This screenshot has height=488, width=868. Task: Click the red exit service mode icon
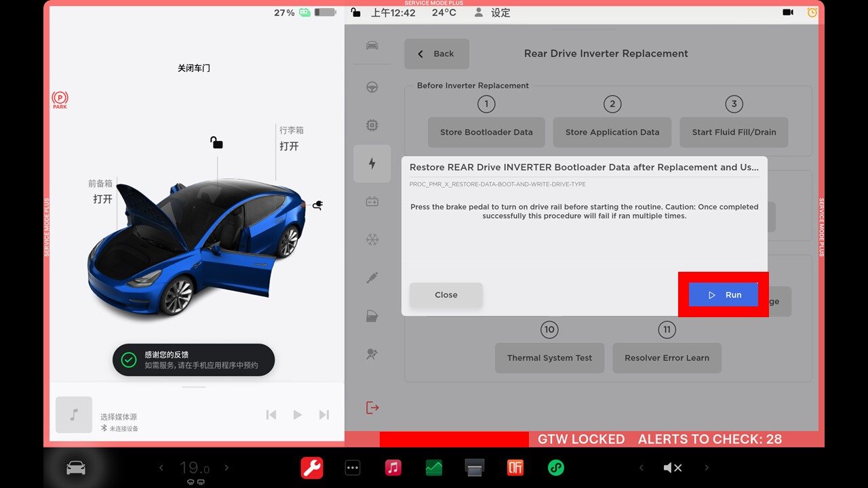[372, 407]
